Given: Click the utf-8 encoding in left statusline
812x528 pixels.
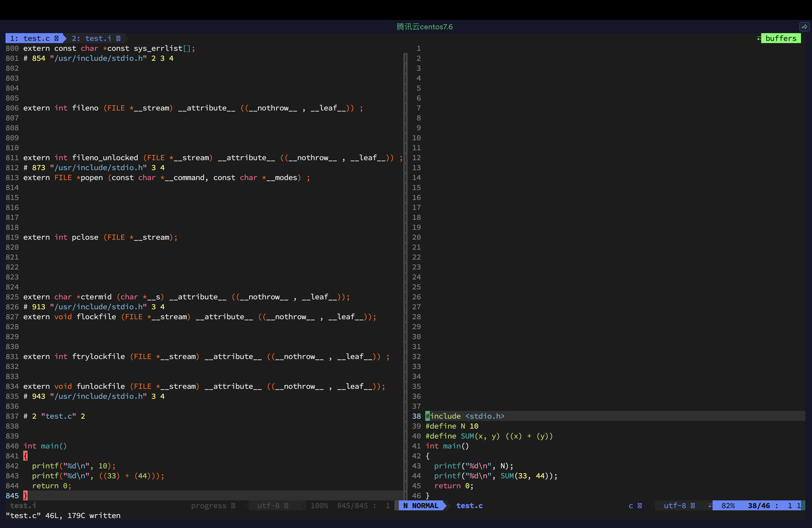Looking at the screenshot, I should click(268, 505).
